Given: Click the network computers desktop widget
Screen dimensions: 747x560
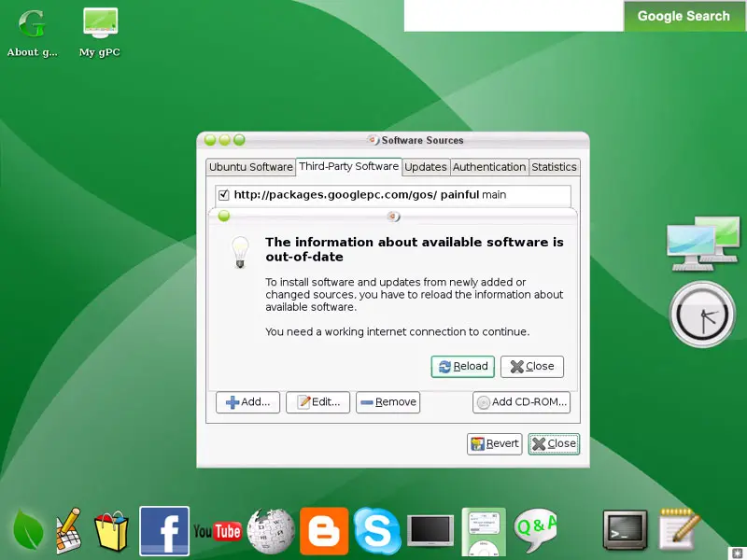Looking at the screenshot, I should [x=703, y=244].
